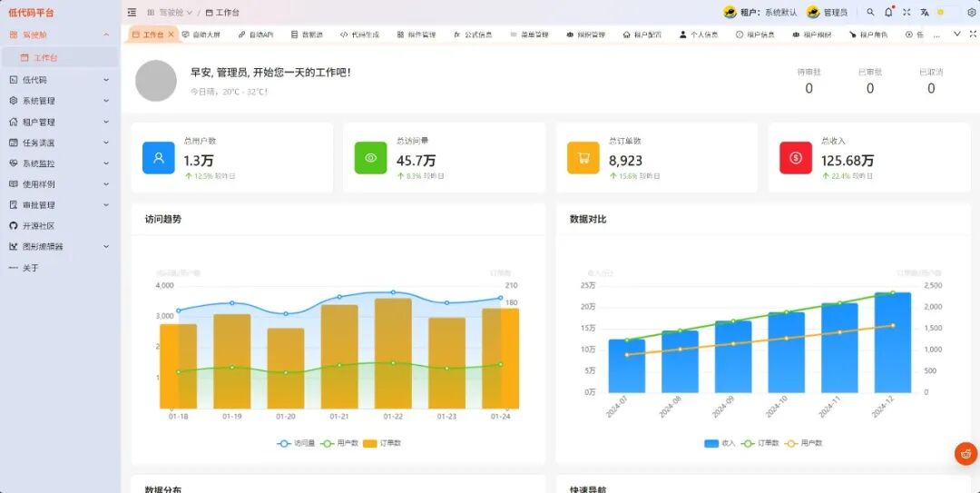
Task: Close the 工作台 tab
Action: point(171,35)
